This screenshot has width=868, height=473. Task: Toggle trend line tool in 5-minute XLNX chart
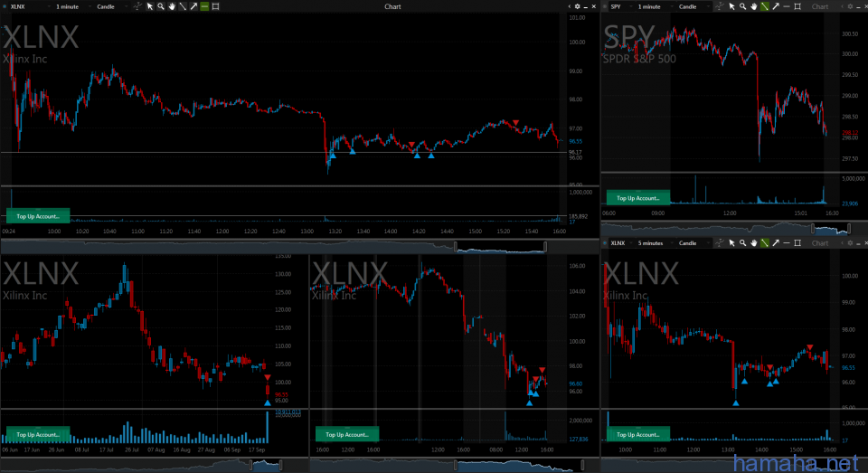pos(764,243)
